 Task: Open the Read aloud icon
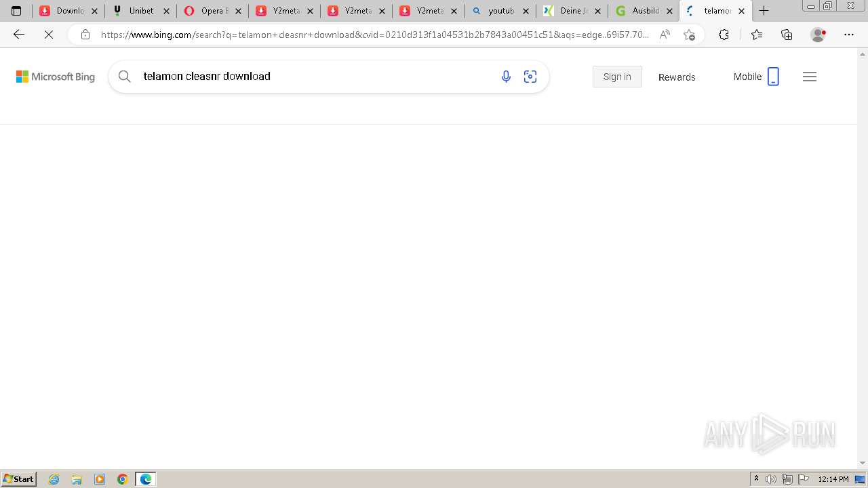point(665,35)
